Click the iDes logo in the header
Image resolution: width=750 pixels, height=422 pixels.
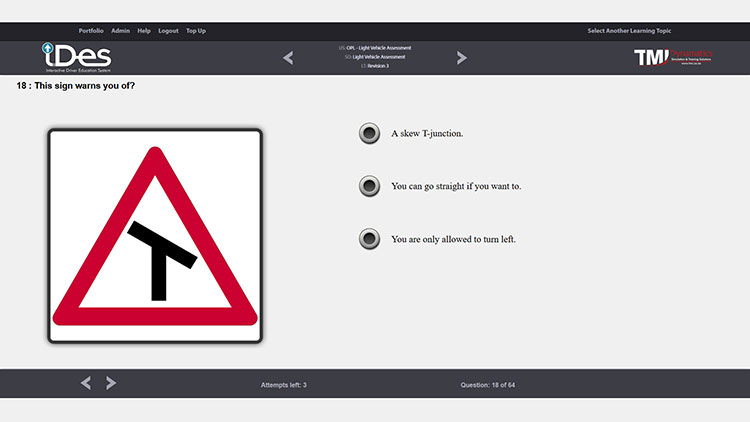(76, 57)
